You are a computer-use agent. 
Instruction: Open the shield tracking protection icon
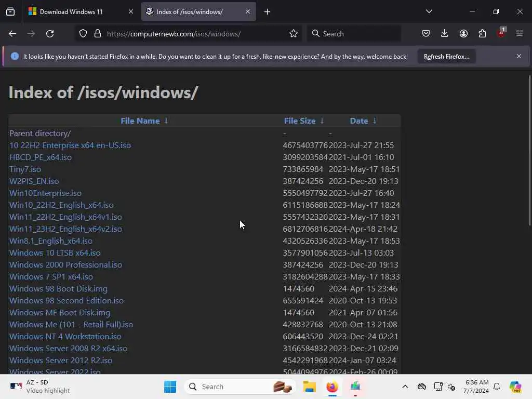[83, 34]
